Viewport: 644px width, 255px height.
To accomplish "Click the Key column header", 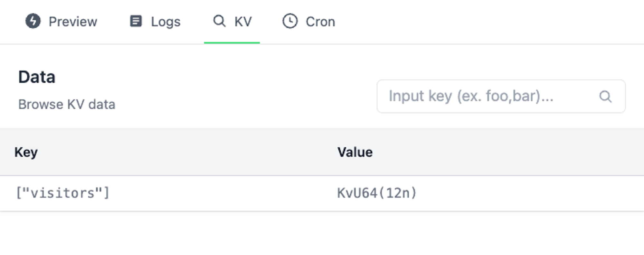I will [26, 152].
